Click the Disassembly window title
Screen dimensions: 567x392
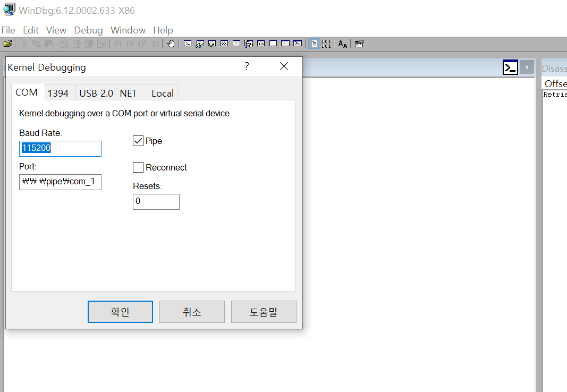554,69
